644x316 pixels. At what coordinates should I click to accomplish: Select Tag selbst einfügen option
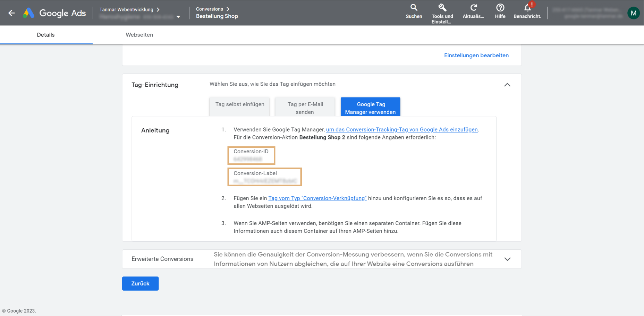[240, 106]
